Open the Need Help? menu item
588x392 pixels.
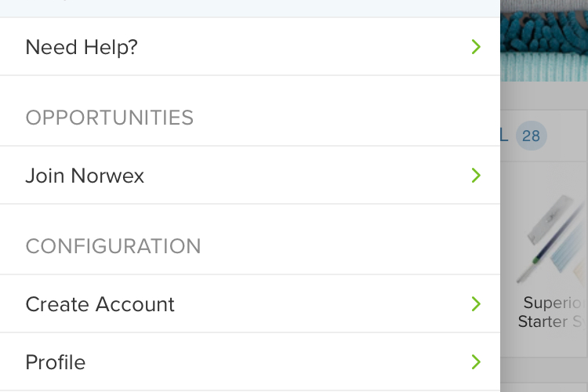tap(250, 47)
